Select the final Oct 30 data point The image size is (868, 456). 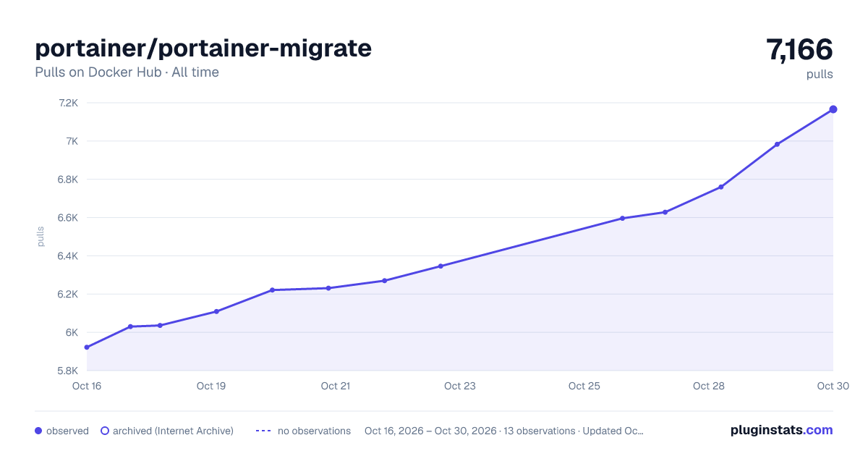[x=833, y=109]
